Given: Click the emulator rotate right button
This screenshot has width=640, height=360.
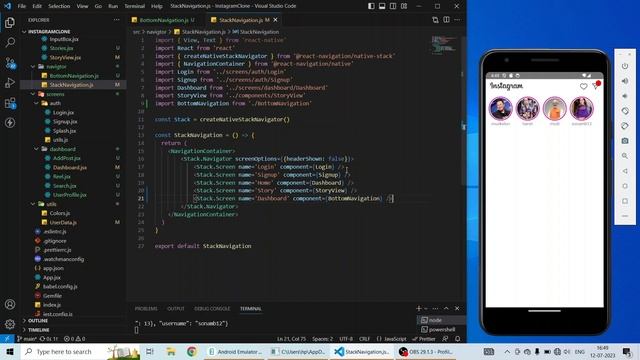Looking at the screenshot, I should pos(625,126).
